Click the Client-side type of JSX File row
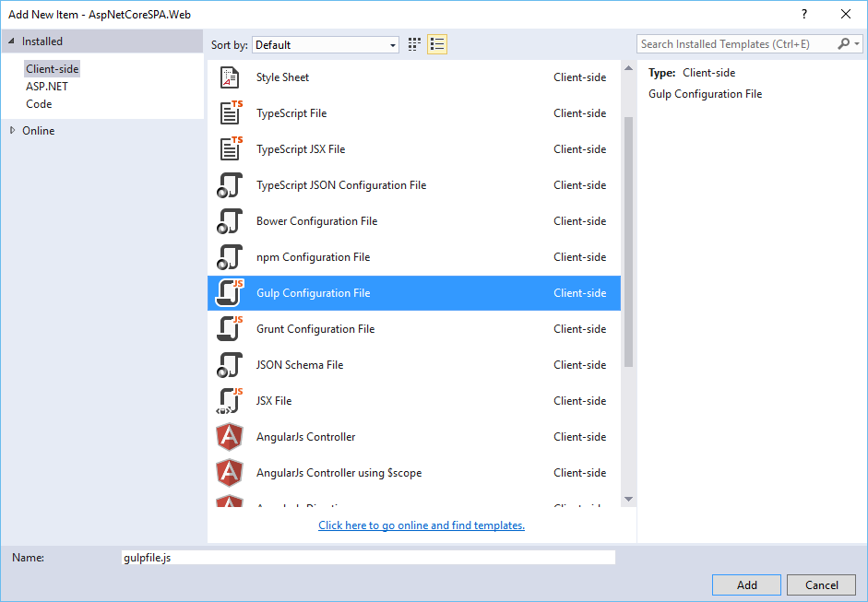The height and width of the screenshot is (602, 868). click(x=579, y=401)
